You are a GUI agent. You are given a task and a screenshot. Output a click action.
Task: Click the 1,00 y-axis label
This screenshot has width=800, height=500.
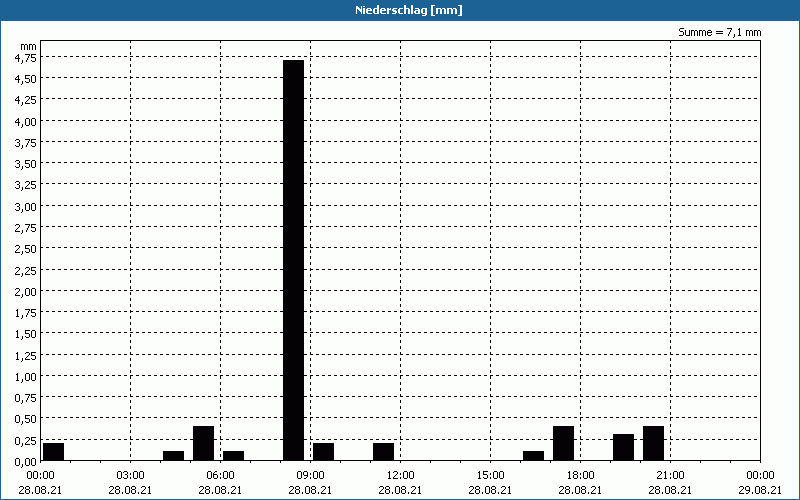26,377
